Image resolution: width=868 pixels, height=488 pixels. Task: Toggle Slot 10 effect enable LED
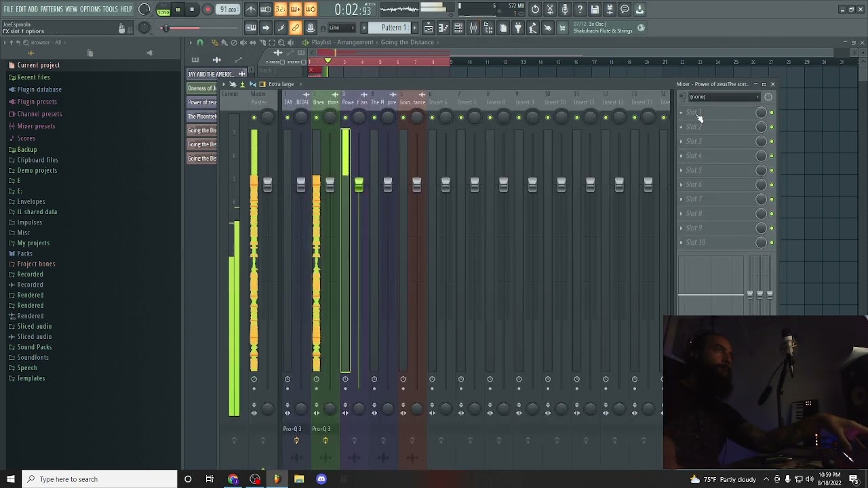tap(771, 243)
